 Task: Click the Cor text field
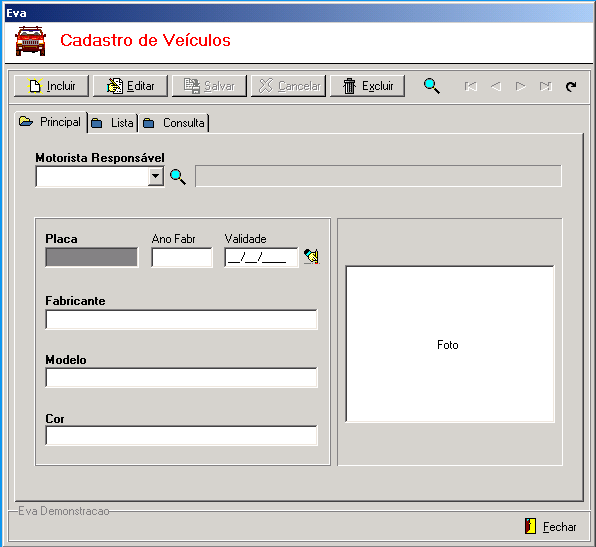[181, 436]
